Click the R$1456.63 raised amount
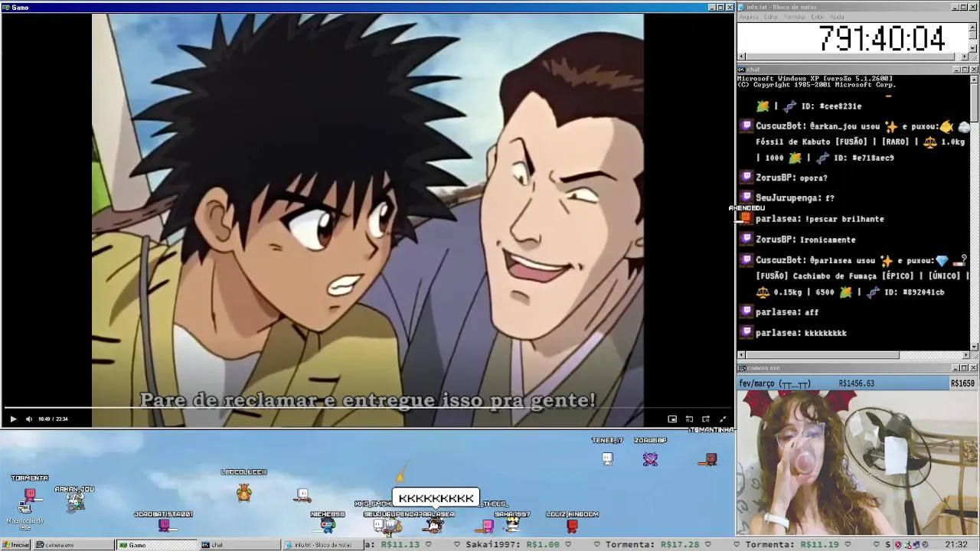Viewport: 980px width, 551px height. 857,383
